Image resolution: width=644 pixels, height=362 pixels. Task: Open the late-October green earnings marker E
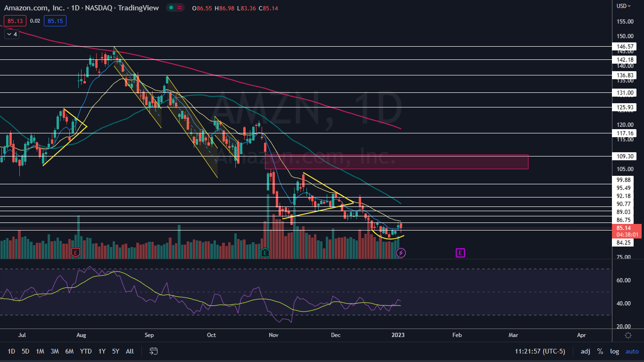265,253
